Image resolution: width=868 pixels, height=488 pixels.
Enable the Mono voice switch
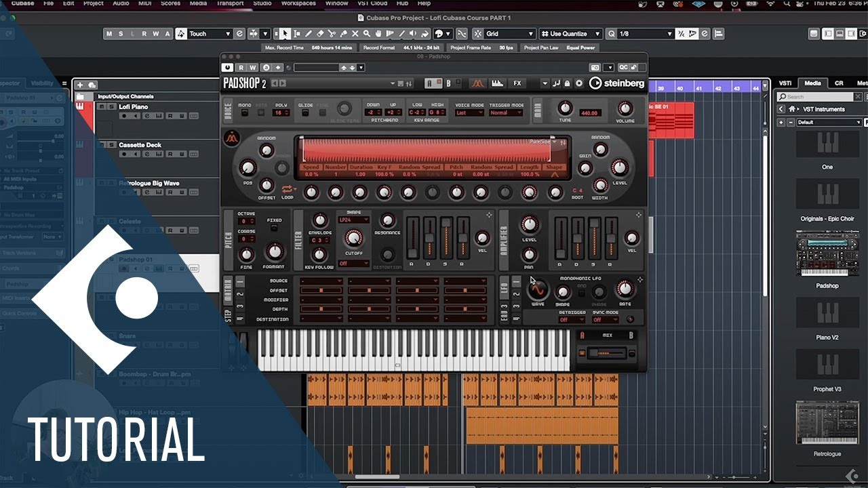click(x=244, y=113)
